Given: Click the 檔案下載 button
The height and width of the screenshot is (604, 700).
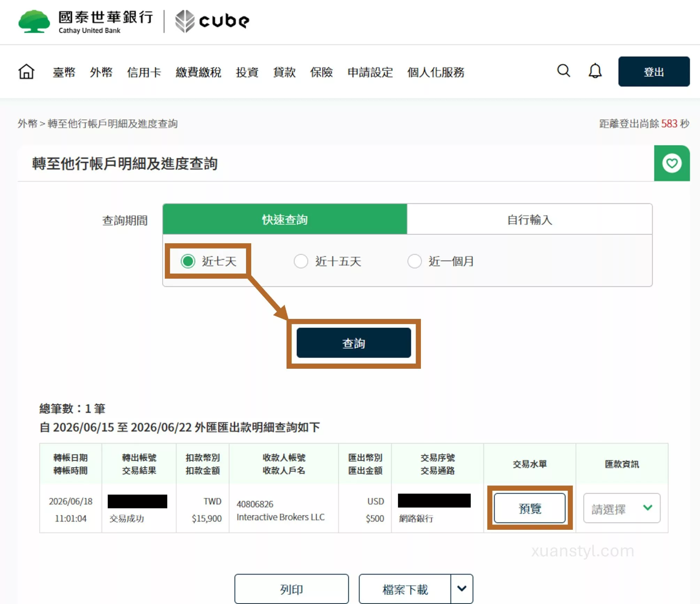Looking at the screenshot, I should (x=405, y=589).
